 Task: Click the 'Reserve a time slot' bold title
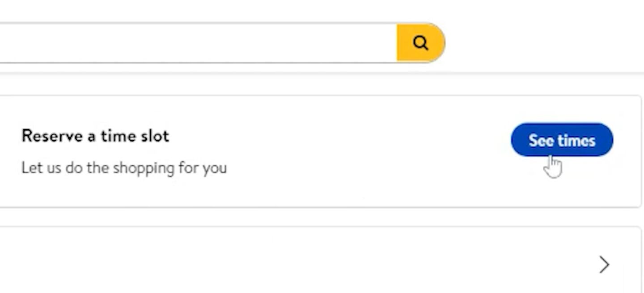coord(95,136)
